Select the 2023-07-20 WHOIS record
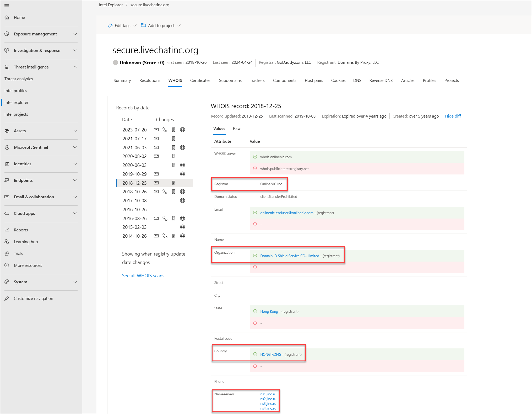532x414 pixels. click(134, 130)
